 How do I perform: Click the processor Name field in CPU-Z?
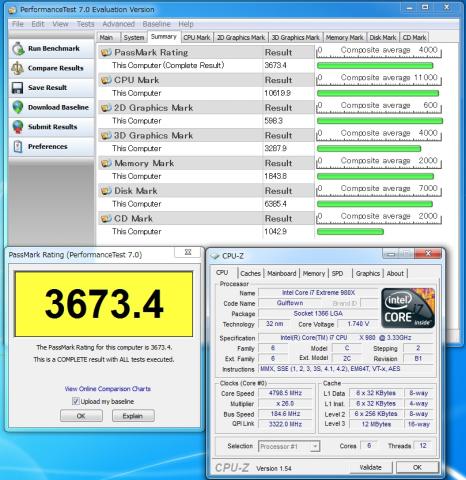click(x=318, y=293)
